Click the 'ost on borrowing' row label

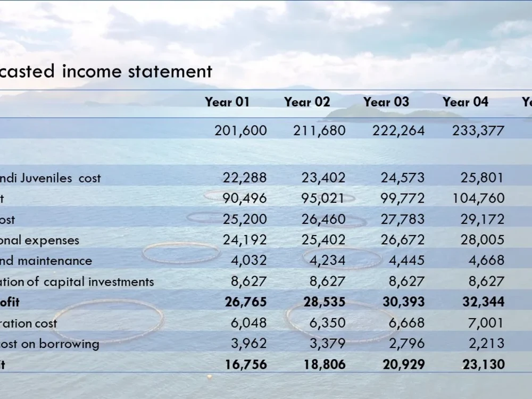coord(49,344)
